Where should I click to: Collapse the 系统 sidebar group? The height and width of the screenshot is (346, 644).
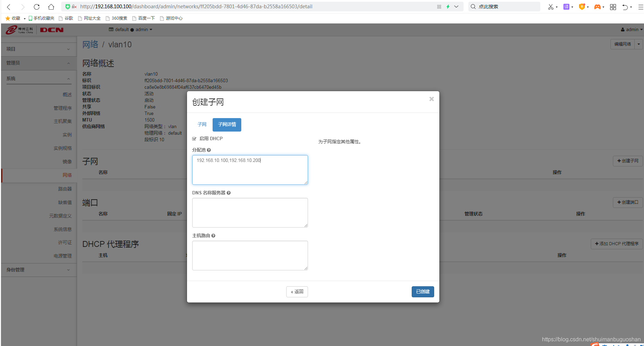pos(39,78)
